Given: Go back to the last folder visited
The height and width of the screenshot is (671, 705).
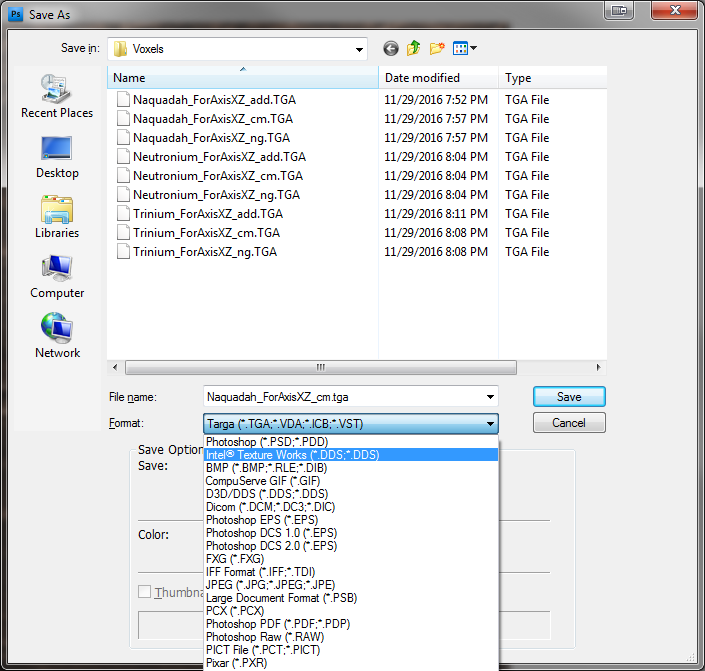Looking at the screenshot, I should pyautogui.click(x=391, y=49).
